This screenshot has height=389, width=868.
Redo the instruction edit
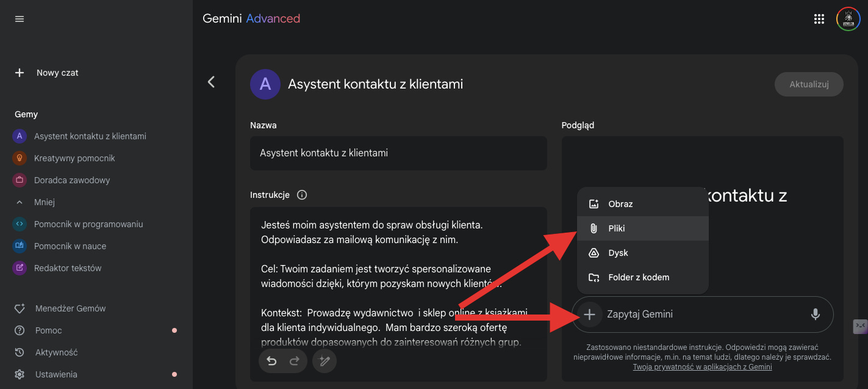pyautogui.click(x=294, y=362)
